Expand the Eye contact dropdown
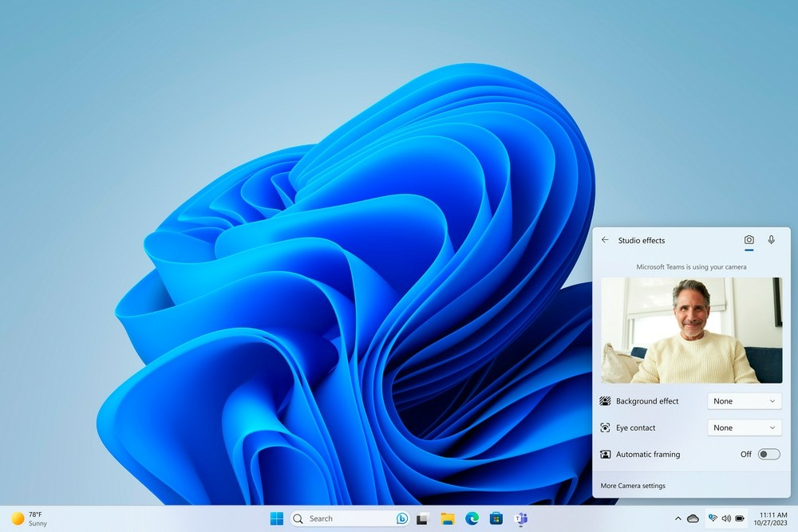 744,428
